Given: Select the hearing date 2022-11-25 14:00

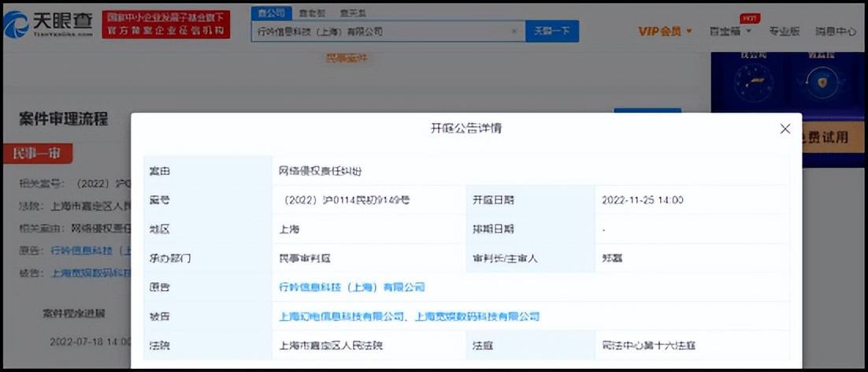Looking at the screenshot, I should 642,200.
